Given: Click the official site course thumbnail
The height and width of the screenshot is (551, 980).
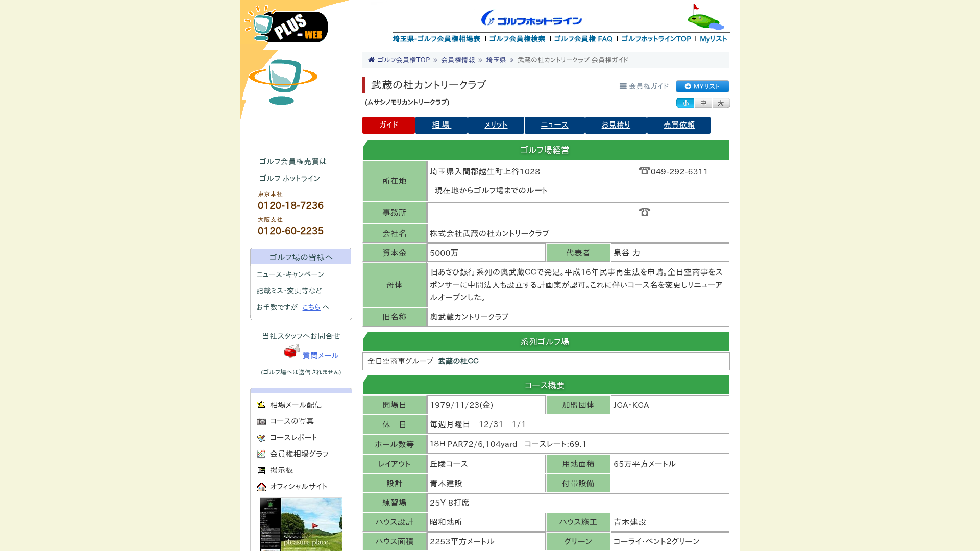Looking at the screenshot, I should [x=301, y=524].
